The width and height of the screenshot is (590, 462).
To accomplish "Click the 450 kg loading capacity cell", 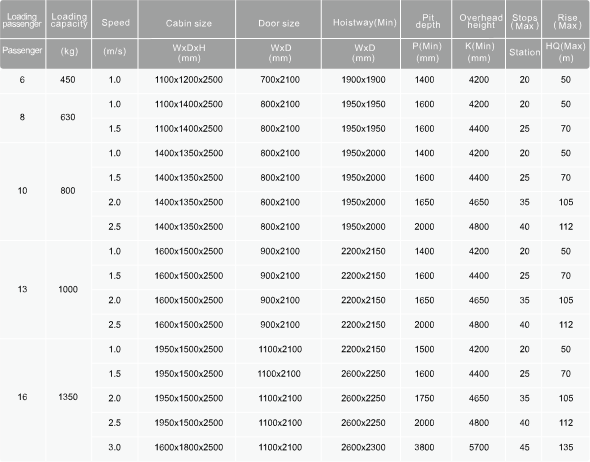I will click(68, 80).
